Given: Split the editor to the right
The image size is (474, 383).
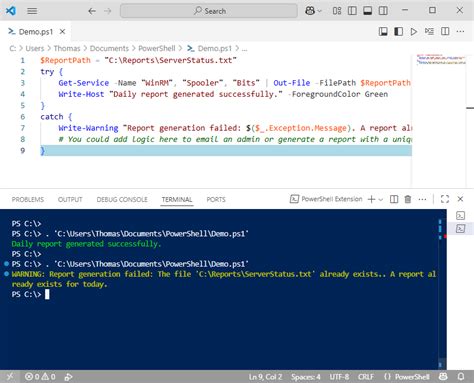Looking at the screenshot, I should pyautogui.click(x=445, y=32).
